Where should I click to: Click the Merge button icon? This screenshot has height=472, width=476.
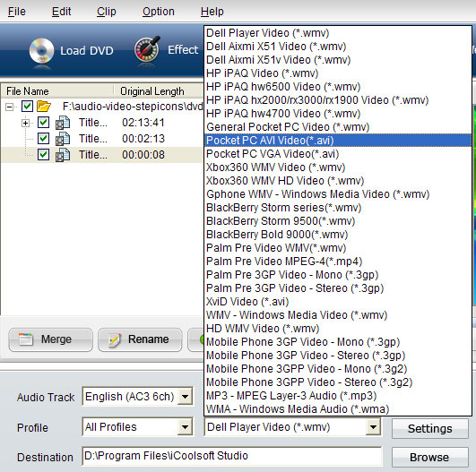coord(26,339)
